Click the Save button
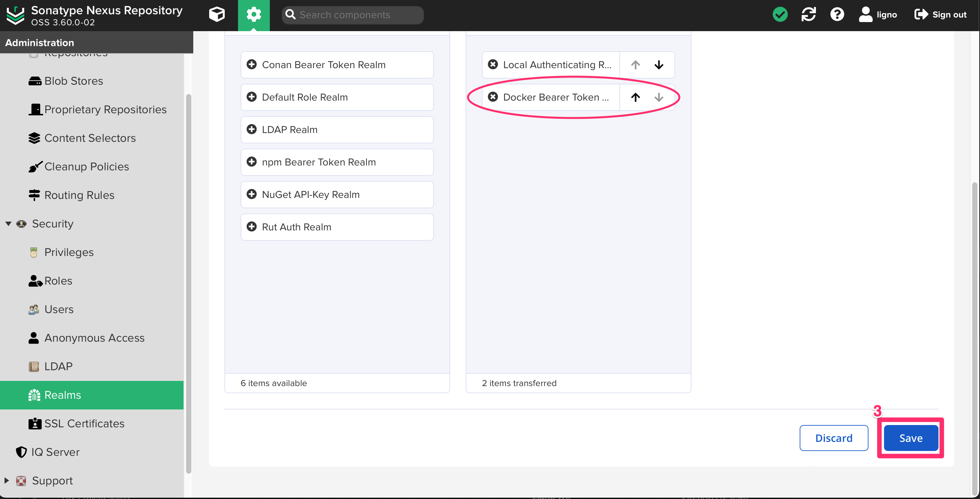The height and width of the screenshot is (499, 980). pos(911,438)
